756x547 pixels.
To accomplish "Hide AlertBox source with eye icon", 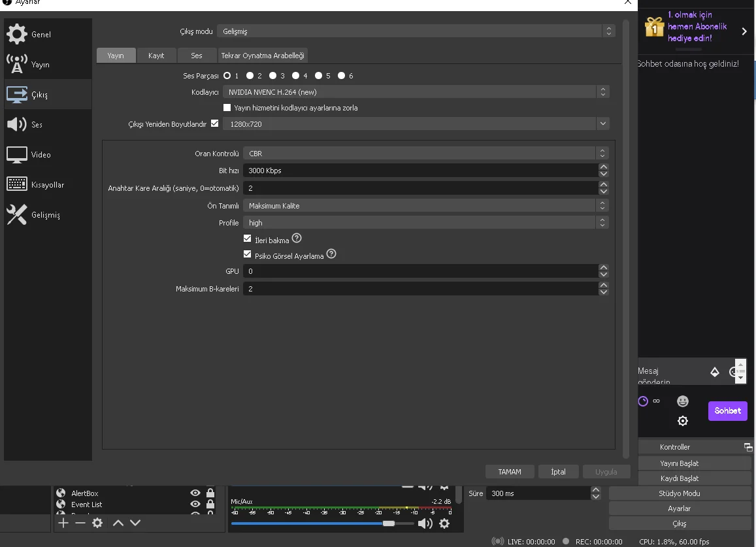I will tap(195, 493).
